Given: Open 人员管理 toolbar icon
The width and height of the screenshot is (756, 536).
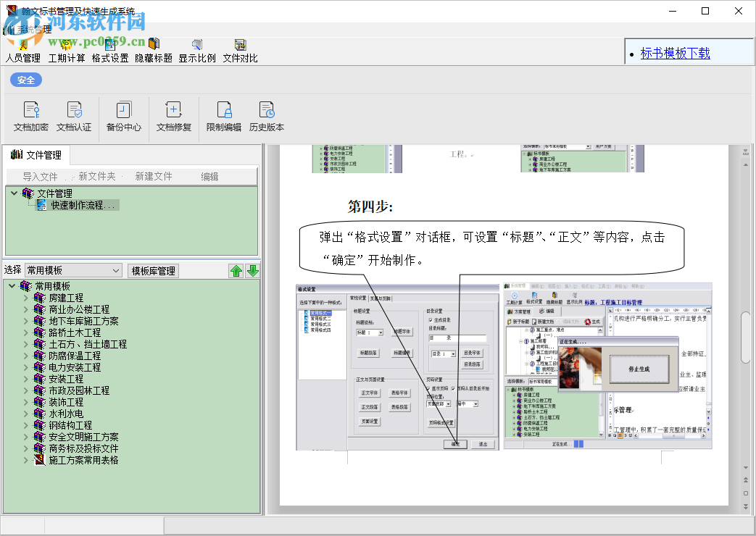Looking at the screenshot, I should pos(22,51).
